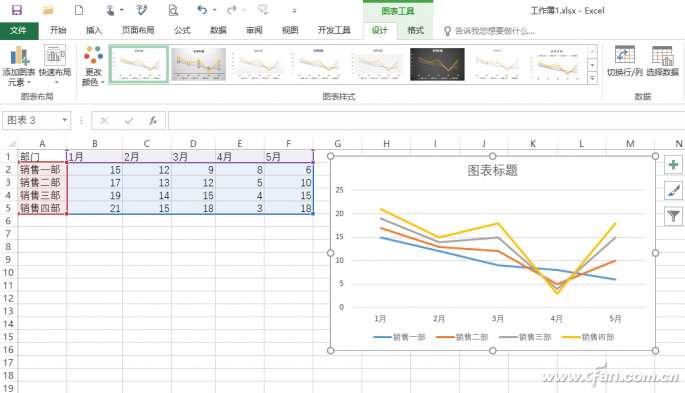Select column header H
685x393 pixels.
pyautogui.click(x=386, y=144)
